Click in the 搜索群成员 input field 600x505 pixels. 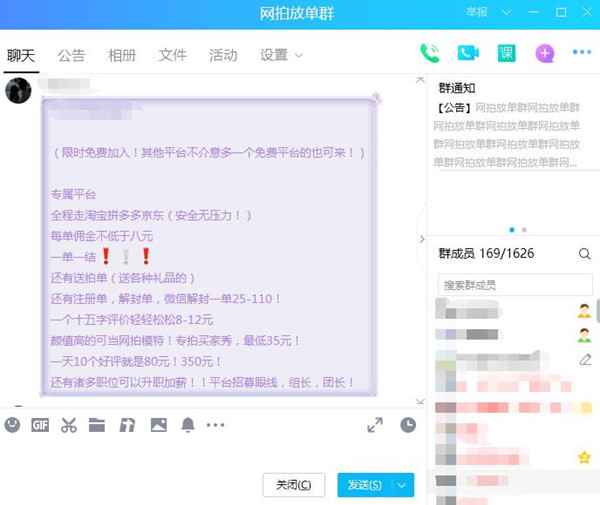515,285
